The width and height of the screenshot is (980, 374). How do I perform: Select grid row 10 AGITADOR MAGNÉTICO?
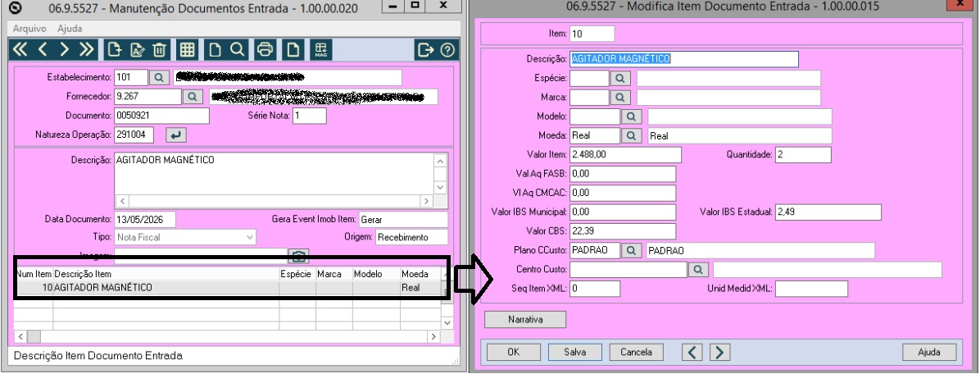[228, 288]
